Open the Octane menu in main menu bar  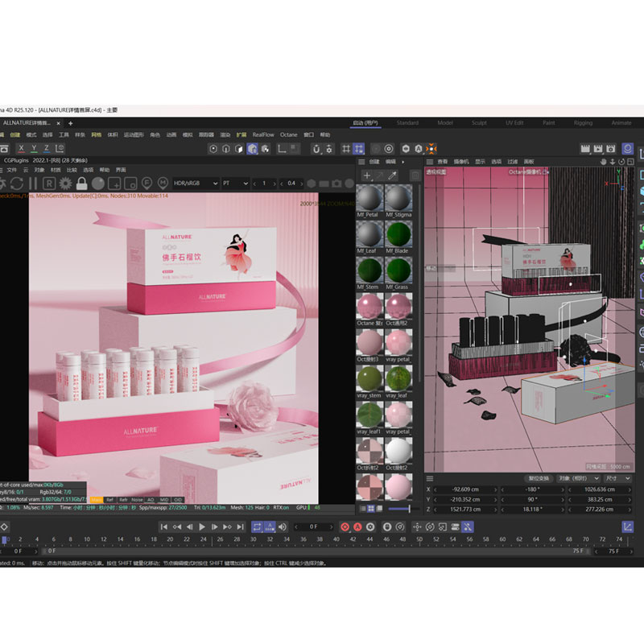(288, 134)
